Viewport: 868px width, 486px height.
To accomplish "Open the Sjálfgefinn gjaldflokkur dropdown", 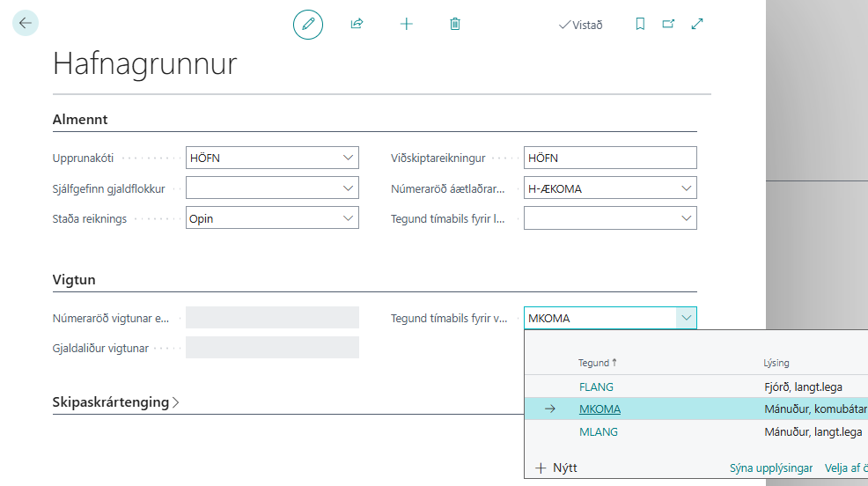I will click(347, 188).
